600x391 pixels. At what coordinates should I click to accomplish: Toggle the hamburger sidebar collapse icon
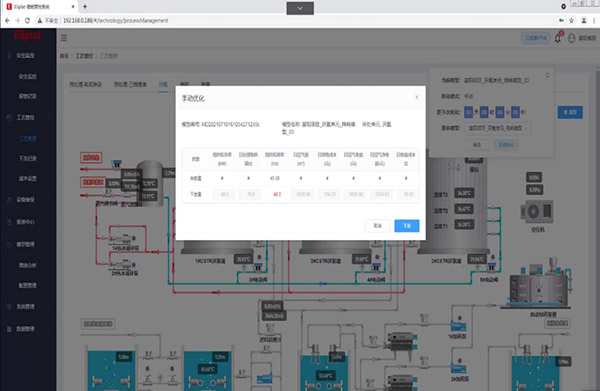pyautogui.click(x=64, y=38)
